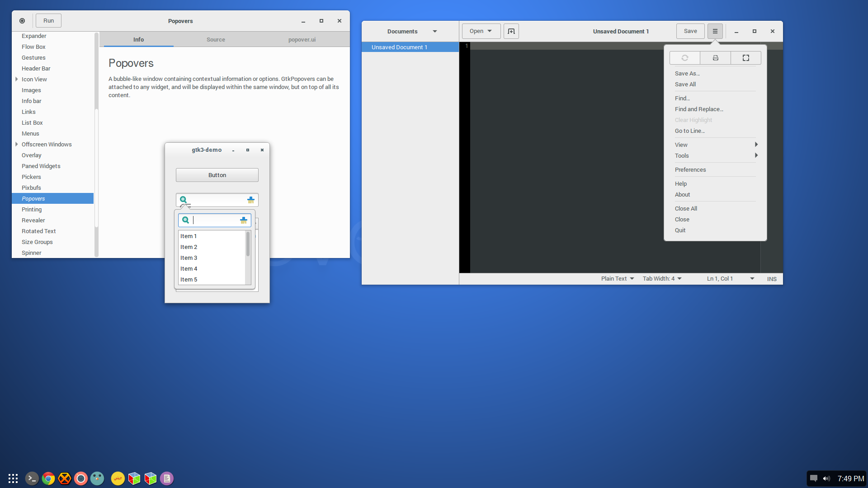
Task: Click the yellow Arabic-text taskbar icon
Action: tap(118, 479)
